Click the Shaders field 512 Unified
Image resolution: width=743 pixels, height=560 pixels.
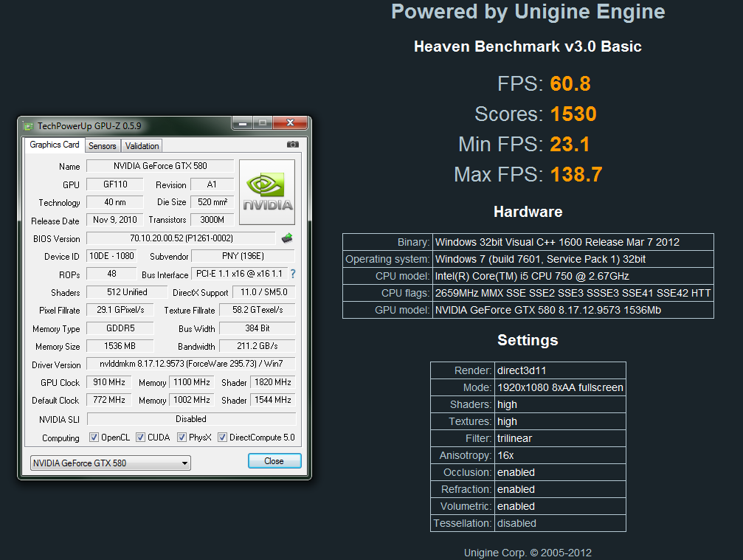tap(127, 292)
